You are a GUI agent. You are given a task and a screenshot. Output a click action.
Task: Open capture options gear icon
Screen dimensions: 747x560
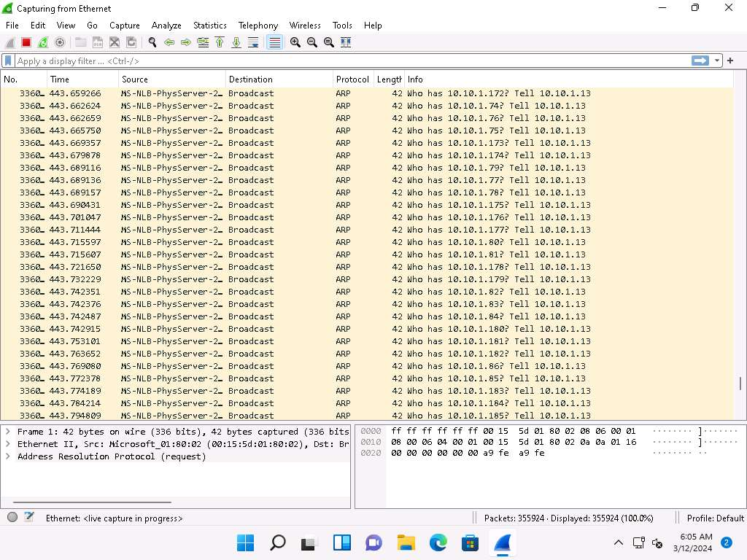point(60,42)
